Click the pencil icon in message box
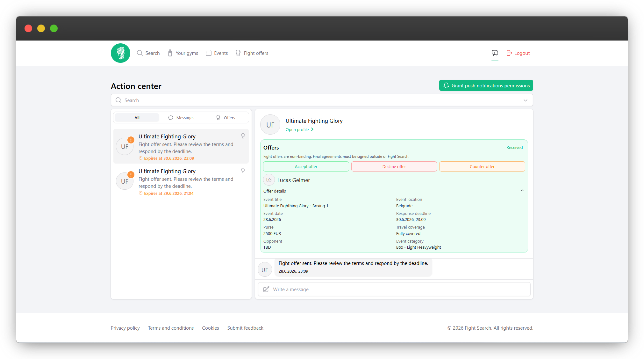 266,289
